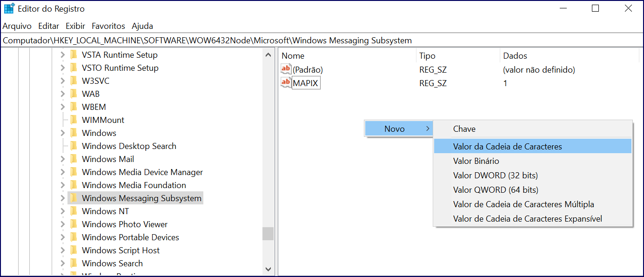644x277 pixels.
Task: Choose Valor Binário from submenu
Action: click(x=532, y=161)
